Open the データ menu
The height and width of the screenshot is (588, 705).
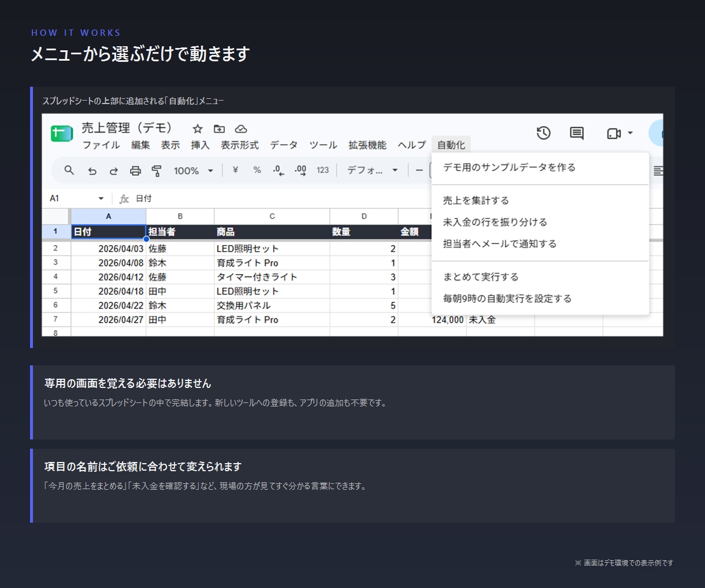[x=284, y=145]
